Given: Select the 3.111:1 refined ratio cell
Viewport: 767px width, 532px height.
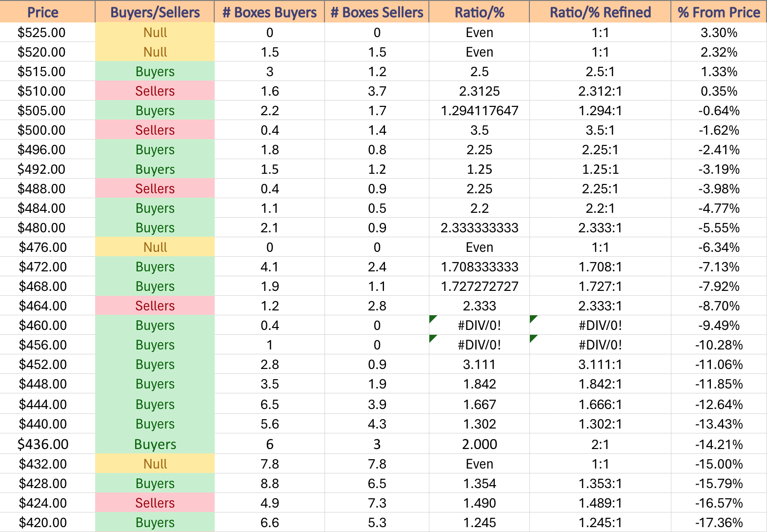Looking at the screenshot, I should 600,365.
